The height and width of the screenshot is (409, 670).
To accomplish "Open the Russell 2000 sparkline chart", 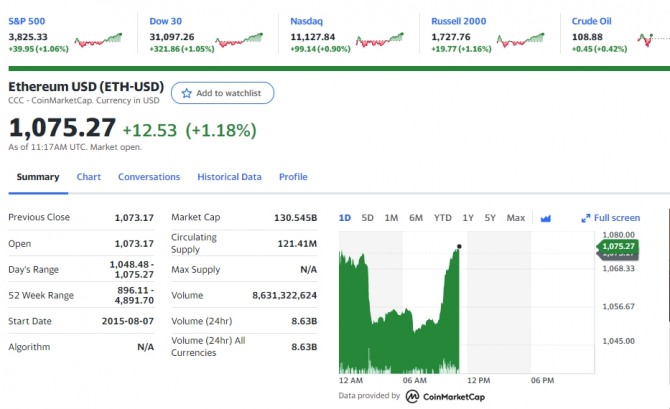I will 522,41.
